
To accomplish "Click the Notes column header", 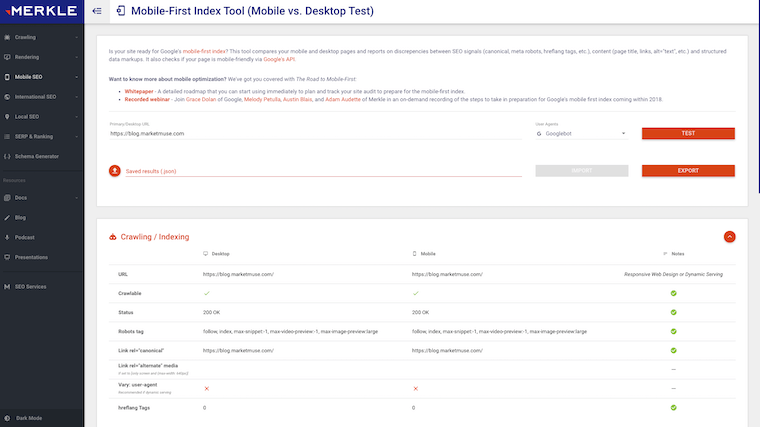I will coord(674,254).
